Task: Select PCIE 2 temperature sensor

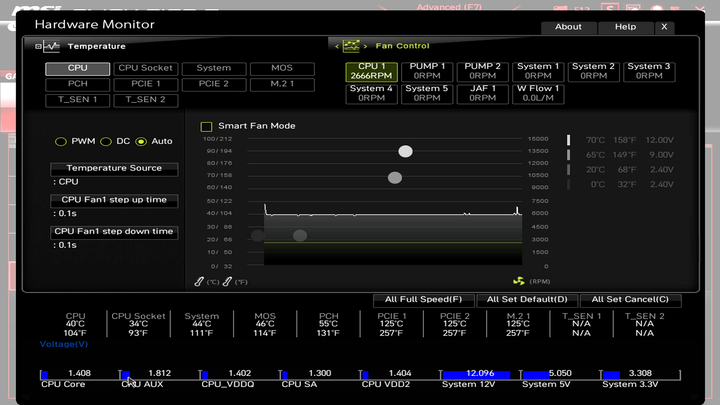Action: (214, 84)
